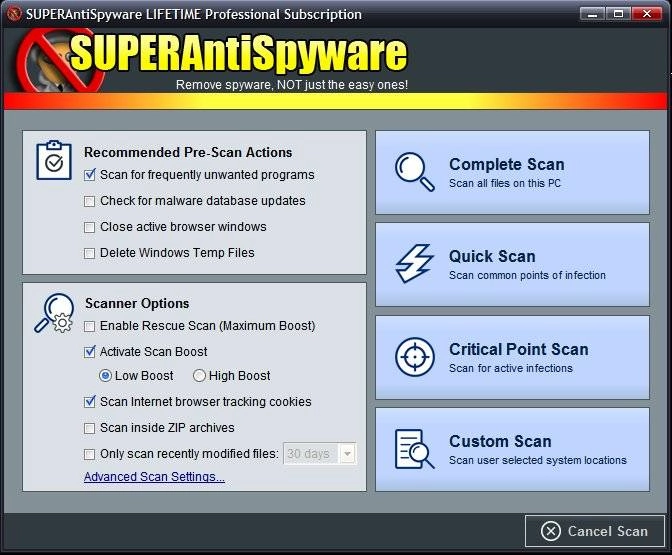This screenshot has width=672, height=555.
Task: Click the Cancel Scan button
Action: (x=594, y=531)
